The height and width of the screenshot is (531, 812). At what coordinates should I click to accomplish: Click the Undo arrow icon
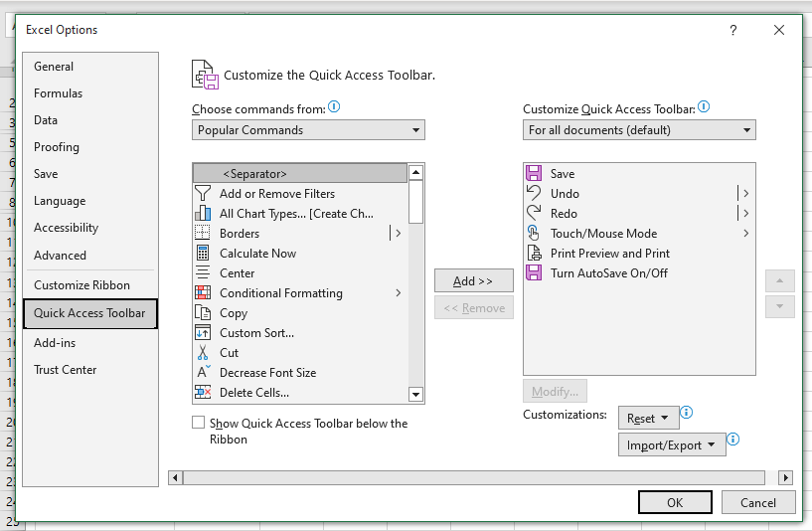[x=534, y=193]
